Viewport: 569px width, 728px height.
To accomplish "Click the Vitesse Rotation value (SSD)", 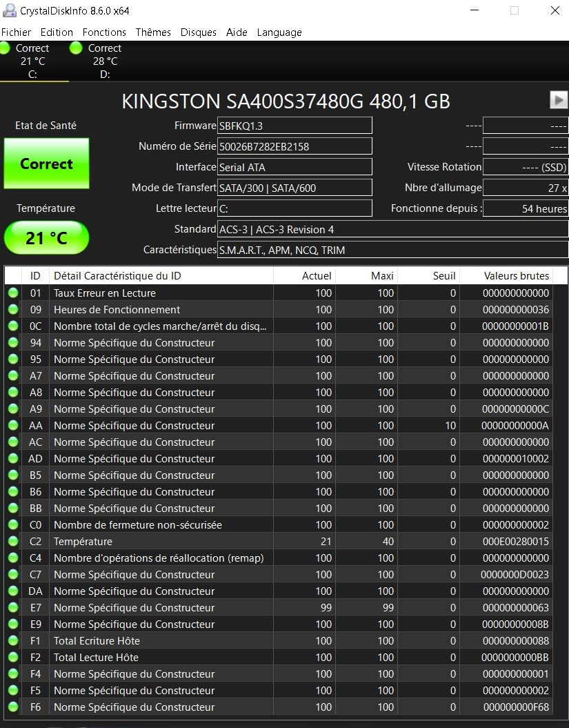I will (526, 167).
